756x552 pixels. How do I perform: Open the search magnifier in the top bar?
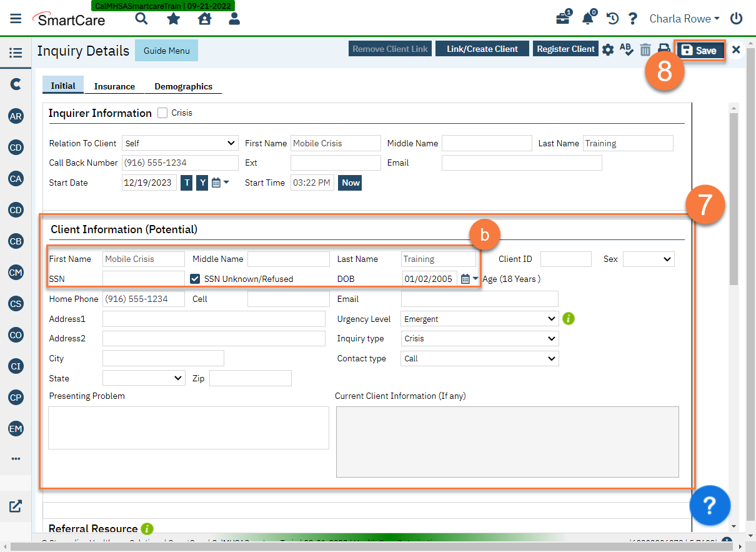click(x=141, y=19)
